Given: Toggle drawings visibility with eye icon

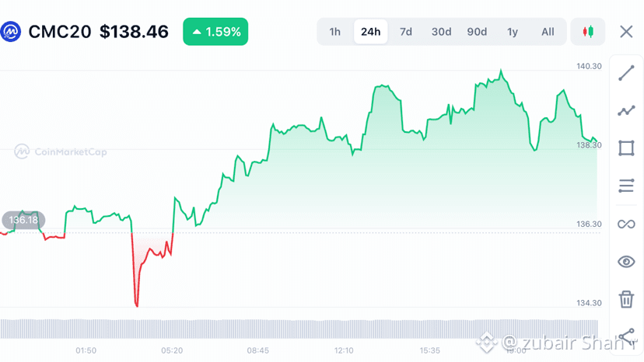Looking at the screenshot, I should pos(626,262).
